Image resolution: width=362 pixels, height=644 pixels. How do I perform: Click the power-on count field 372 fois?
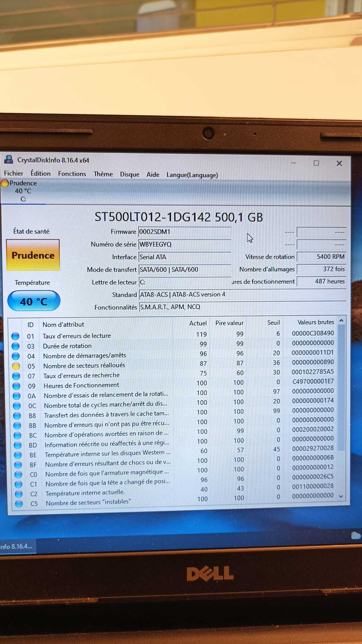(321, 269)
